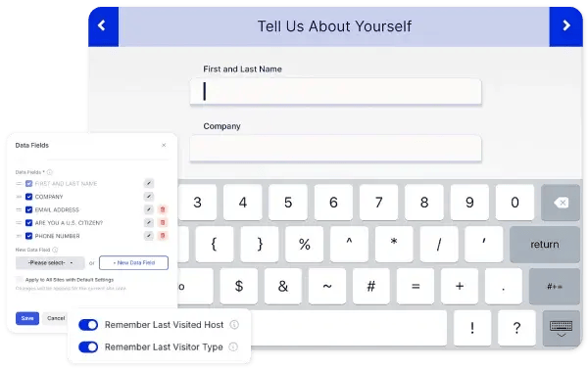
Task: Edit the Phone Number data field
Action: tap(149, 236)
